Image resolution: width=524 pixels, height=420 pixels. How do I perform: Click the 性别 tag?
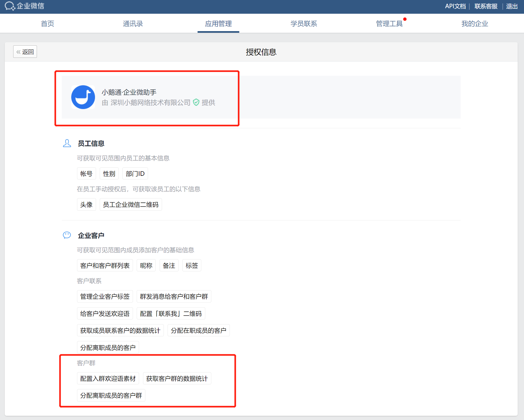coord(109,173)
